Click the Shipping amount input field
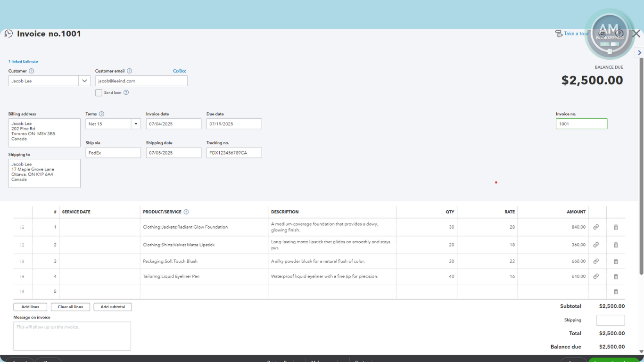This screenshot has height=362, width=644. click(x=610, y=321)
